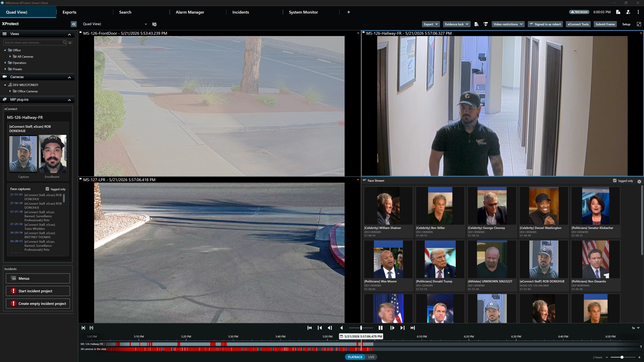Expand the Operators folder
Viewport: 644px width, 362px height.
pyautogui.click(x=5, y=63)
